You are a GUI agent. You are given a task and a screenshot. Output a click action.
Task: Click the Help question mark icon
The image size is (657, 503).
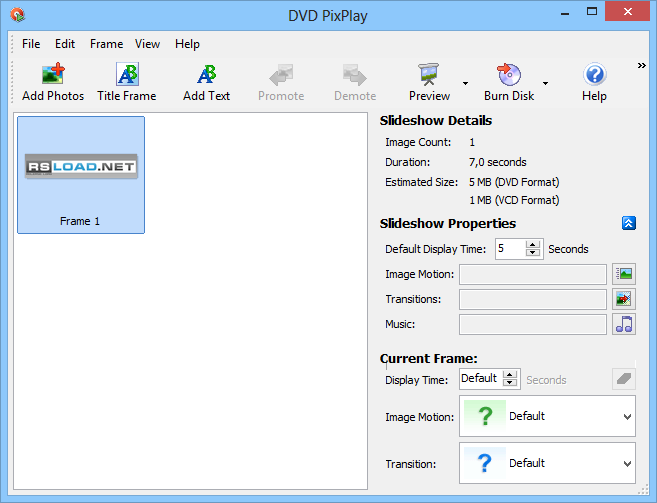point(594,74)
